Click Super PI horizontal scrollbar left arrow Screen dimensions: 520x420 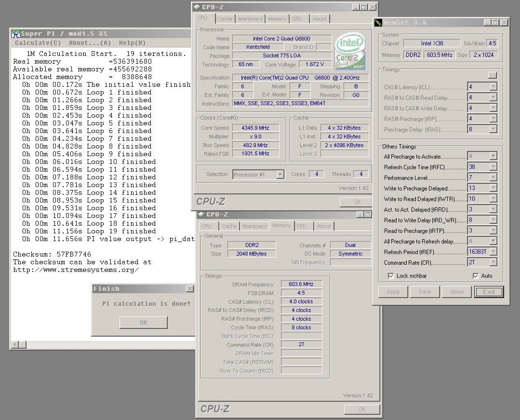click(x=14, y=345)
